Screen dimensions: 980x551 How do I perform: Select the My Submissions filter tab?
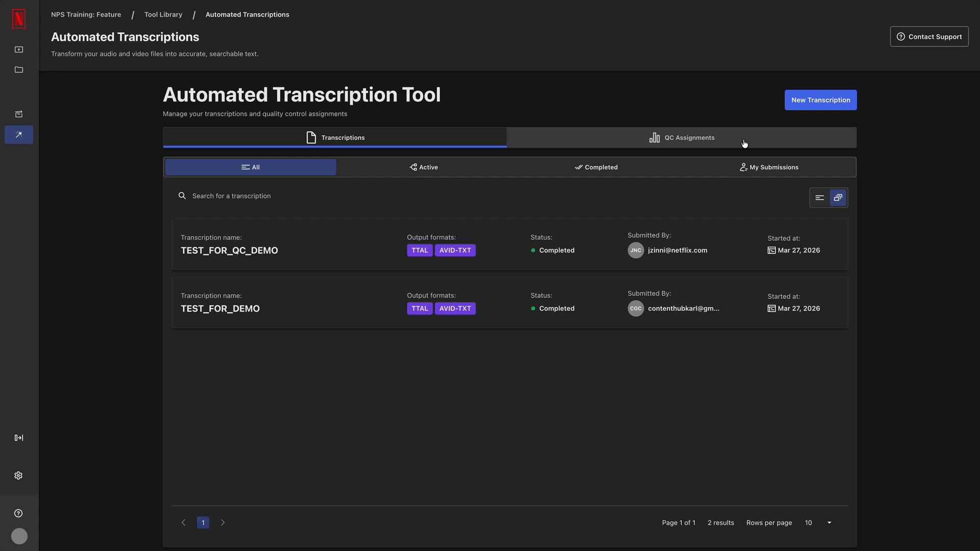pyautogui.click(x=769, y=167)
